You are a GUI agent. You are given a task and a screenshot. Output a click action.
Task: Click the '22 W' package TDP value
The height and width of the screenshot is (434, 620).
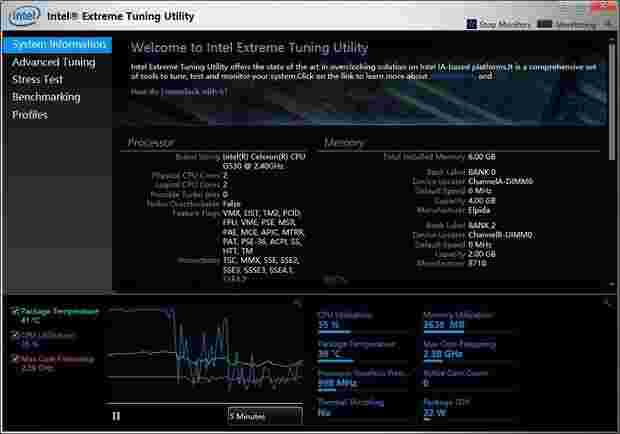click(435, 413)
